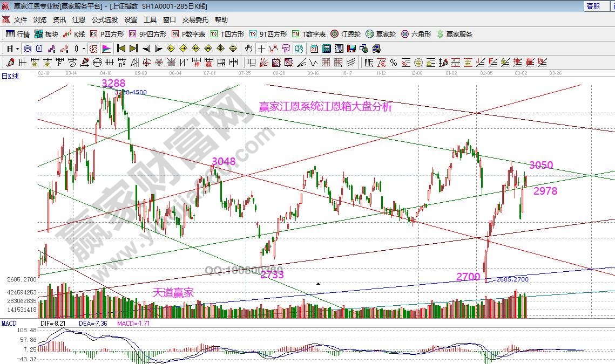Toggle the highlighted flag chart mode button
615x364 pixels.
106,49
